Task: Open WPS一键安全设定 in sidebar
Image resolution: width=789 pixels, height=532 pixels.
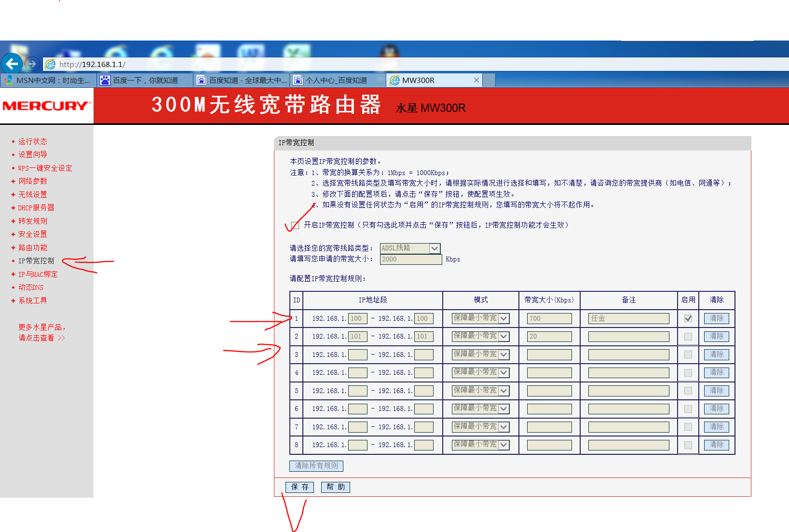Action: point(45,168)
